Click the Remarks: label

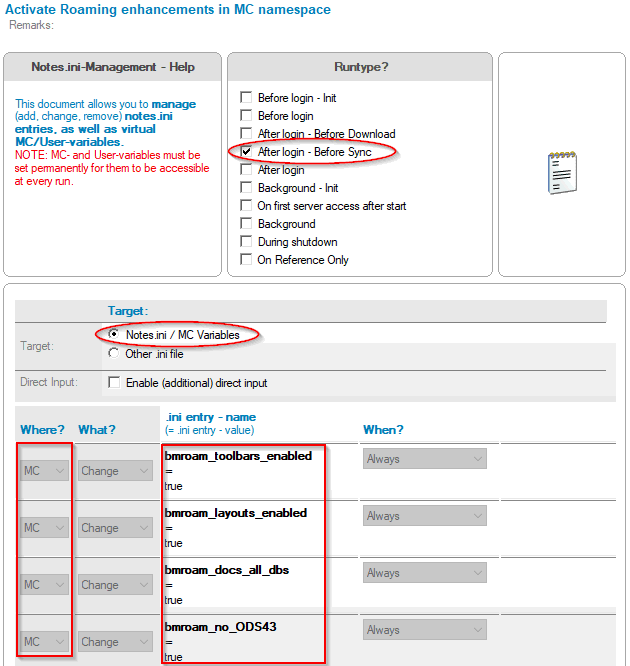click(x=31, y=25)
